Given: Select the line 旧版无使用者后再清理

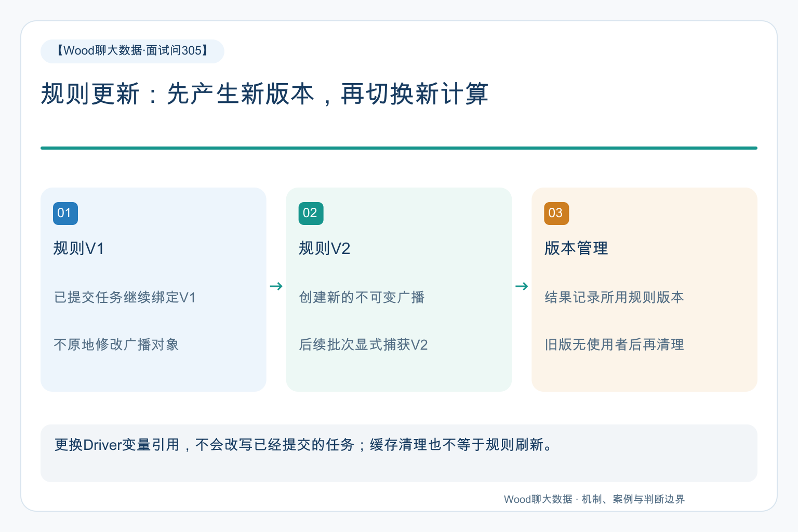Looking at the screenshot, I should (x=614, y=344).
